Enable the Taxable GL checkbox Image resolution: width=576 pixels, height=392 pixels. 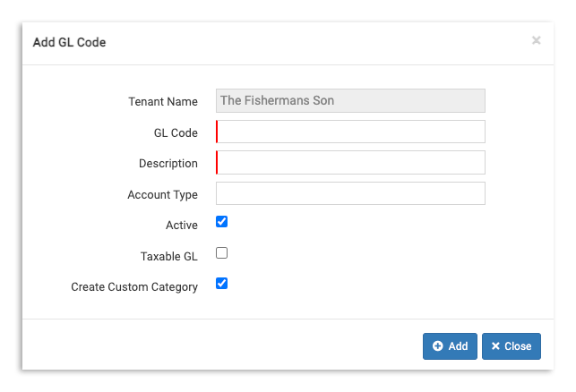point(222,253)
